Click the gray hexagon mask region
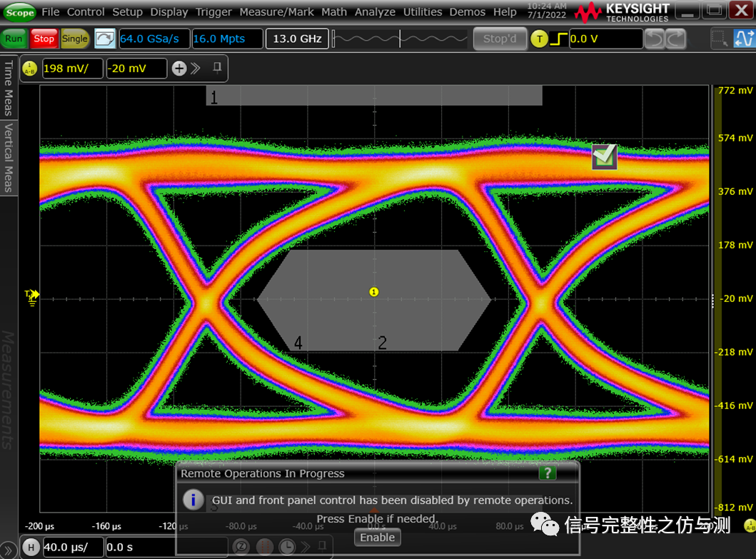The height and width of the screenshot is (559, 756). tap(373, 300)
